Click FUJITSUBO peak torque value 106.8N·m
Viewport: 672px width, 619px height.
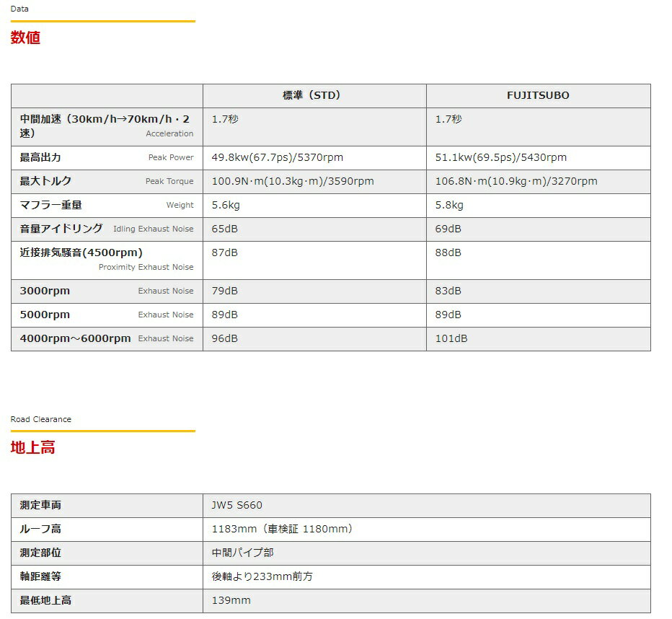[516, 181]
